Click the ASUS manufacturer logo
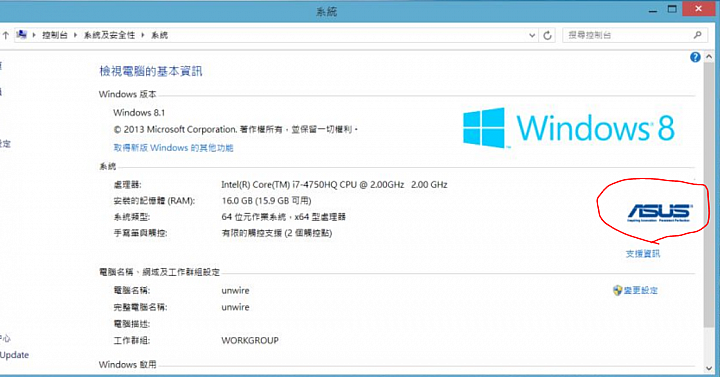 click(x=659, y=213)
